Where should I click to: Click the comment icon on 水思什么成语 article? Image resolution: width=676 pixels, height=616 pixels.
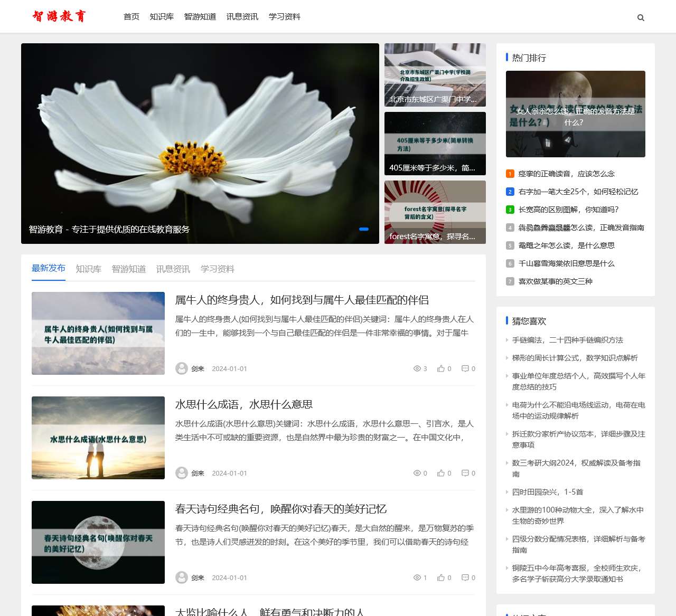pyautogui.click(x=465, y=473)
